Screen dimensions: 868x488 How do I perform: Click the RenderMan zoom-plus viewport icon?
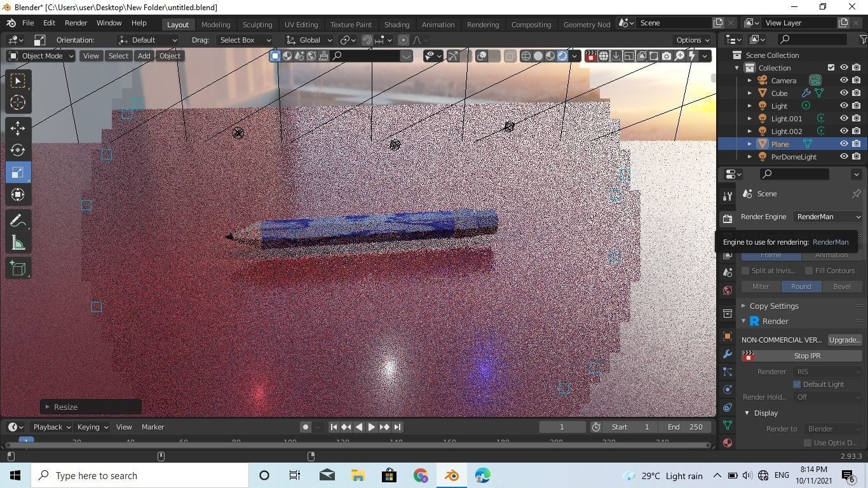[x=679, y=56]
